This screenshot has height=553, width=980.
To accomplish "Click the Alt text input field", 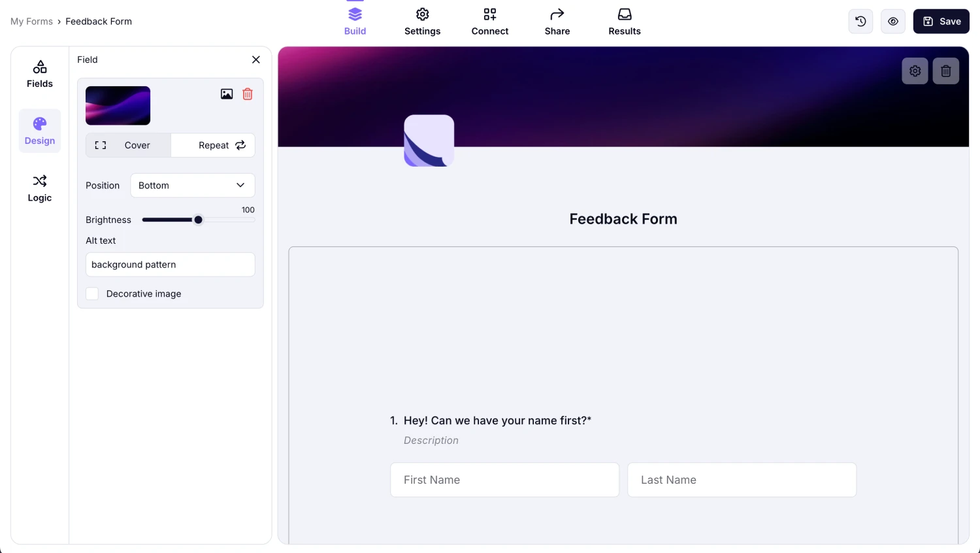I will click(170, 265).
